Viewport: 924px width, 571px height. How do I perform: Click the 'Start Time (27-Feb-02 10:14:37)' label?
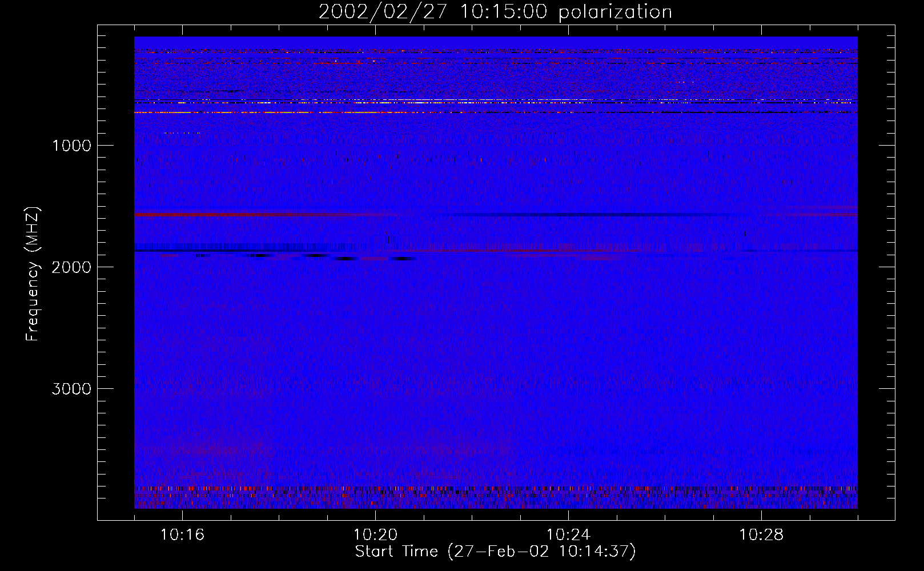[x=495, y=552]
